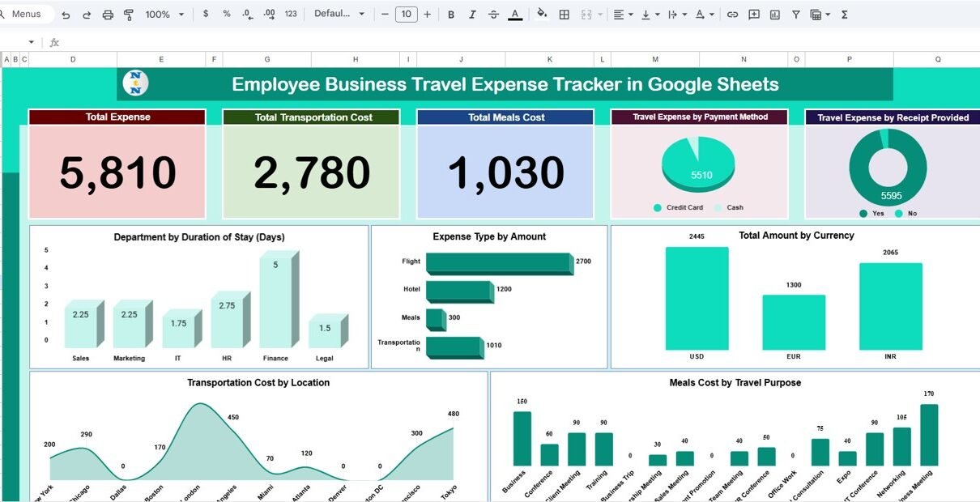Open the fill color picker
Screen dimensions: 980x502
(542, 15)
